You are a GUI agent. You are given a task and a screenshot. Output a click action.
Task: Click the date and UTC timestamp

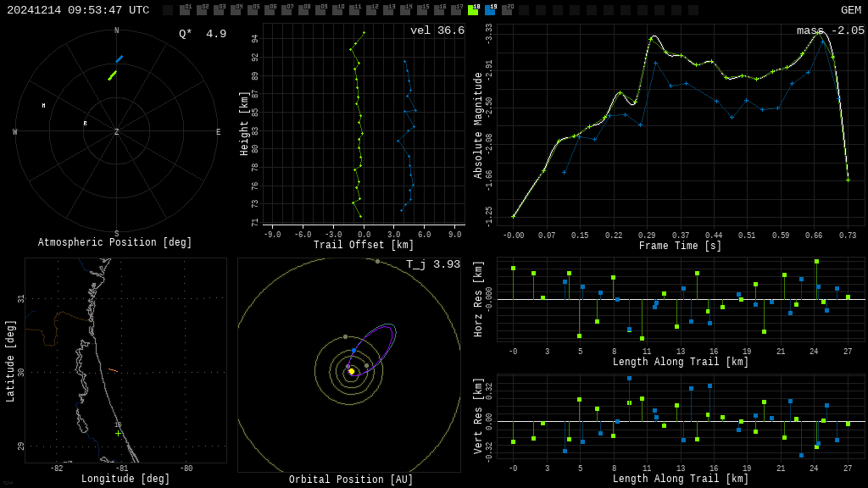click(78, 10)
